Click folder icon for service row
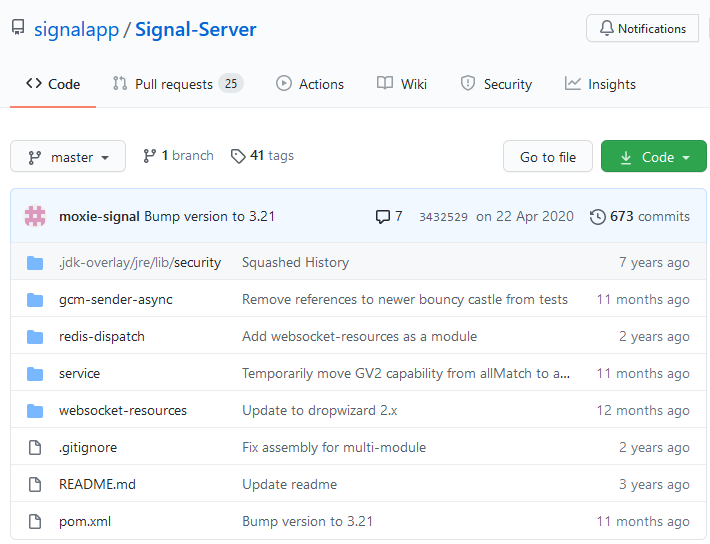Viewport: 710px width, 544px height. click(x=35, y=374)
